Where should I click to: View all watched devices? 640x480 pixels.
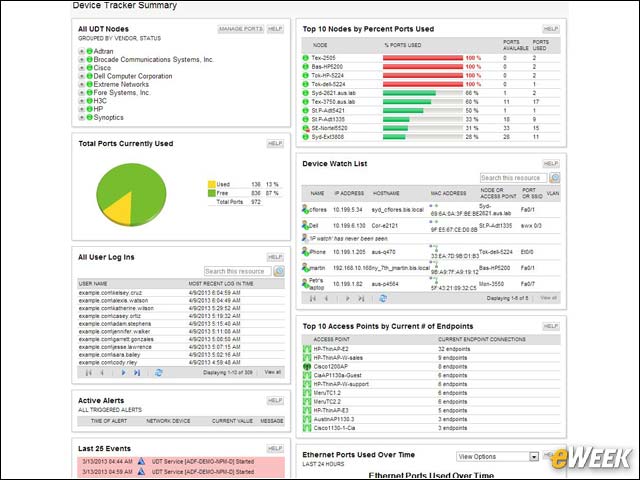click(548, 298)
